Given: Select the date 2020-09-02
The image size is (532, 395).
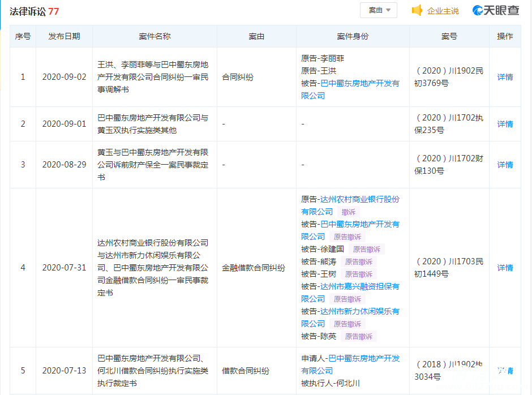Looking at the screenshot, I should 64,77.
